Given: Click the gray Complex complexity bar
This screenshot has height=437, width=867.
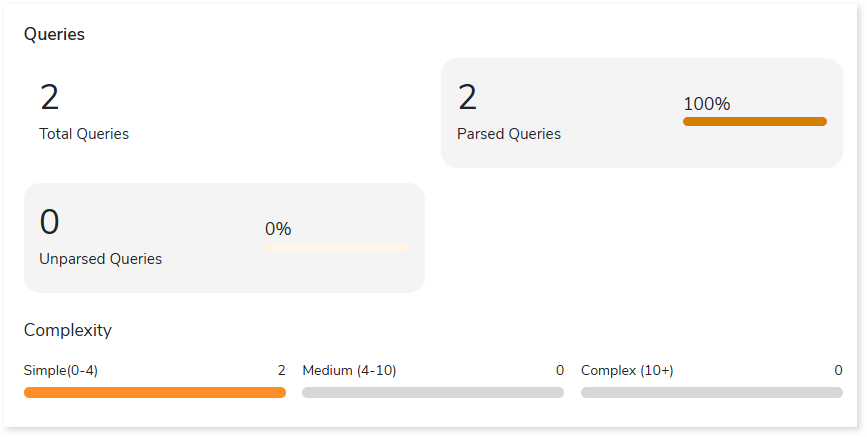Looking at the screenshot, I should click(712, 393).
